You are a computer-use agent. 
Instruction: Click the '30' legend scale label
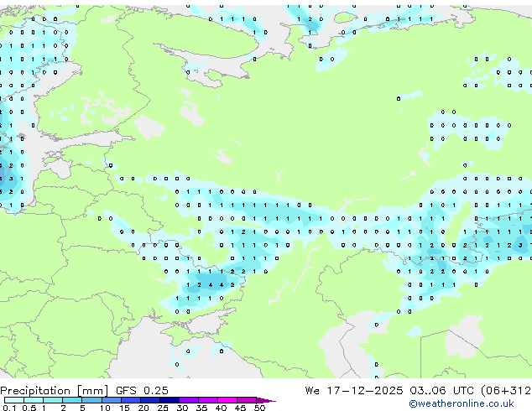183,408
